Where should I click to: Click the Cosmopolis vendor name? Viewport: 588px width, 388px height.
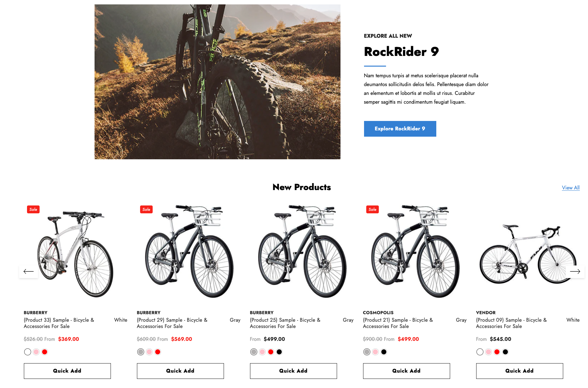(x=378, y=313)
